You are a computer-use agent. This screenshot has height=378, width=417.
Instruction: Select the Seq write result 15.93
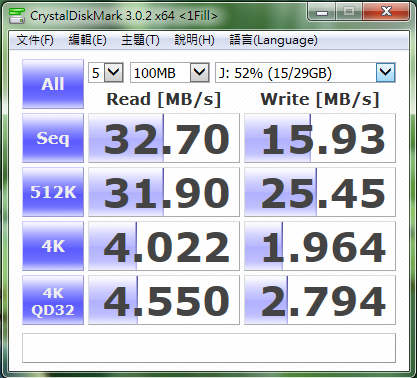click(x=320, y=138)
